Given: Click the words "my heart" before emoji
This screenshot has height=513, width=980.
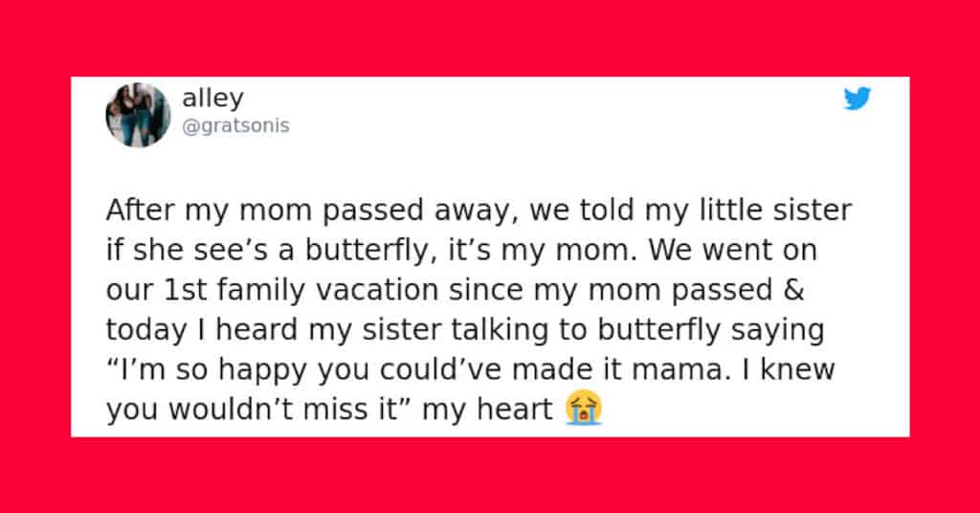Looking at the screenshot, I should [x=487, y=410].
